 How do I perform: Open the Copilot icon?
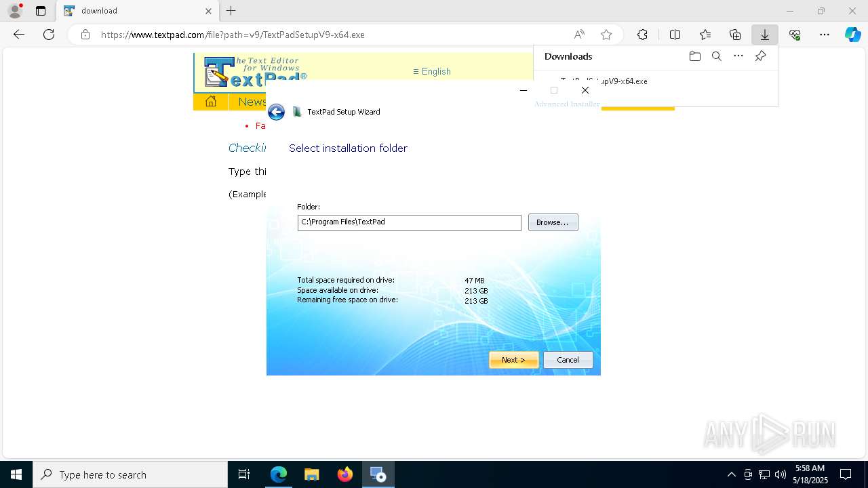click(852, 35)
